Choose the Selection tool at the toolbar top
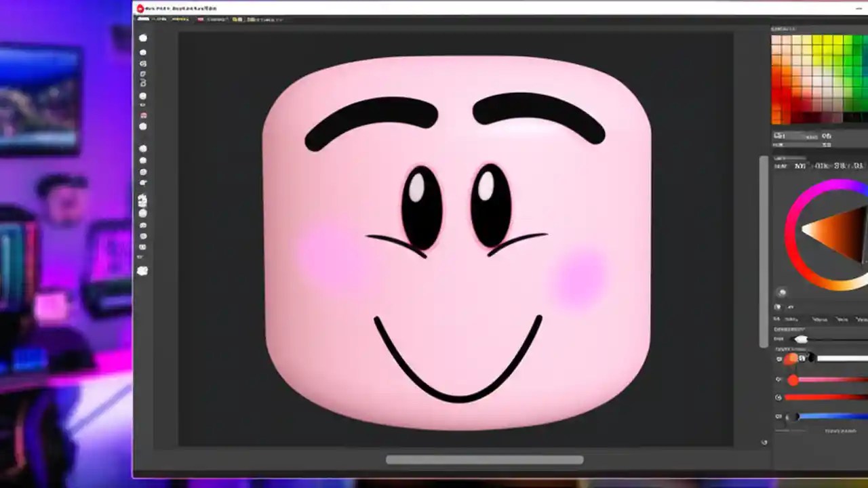The width and height of the screenshot is (868, 488). click(x=143, y=37)
